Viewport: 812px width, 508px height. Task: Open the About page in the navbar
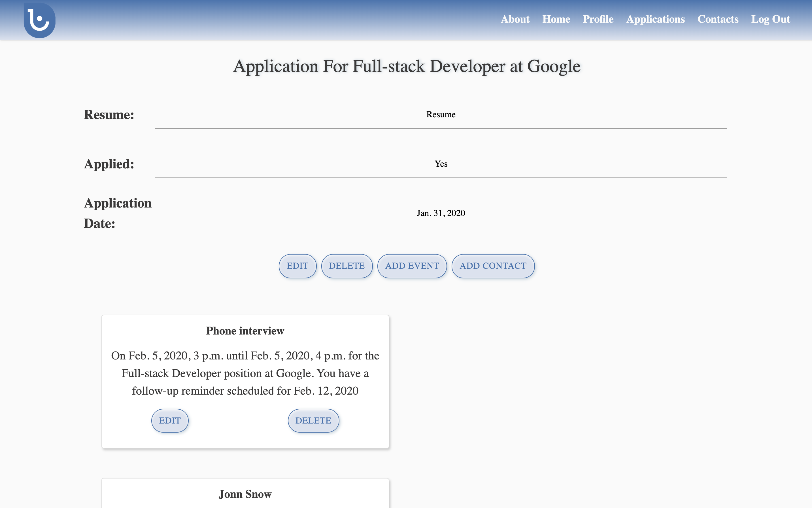(x=515, y=19)
